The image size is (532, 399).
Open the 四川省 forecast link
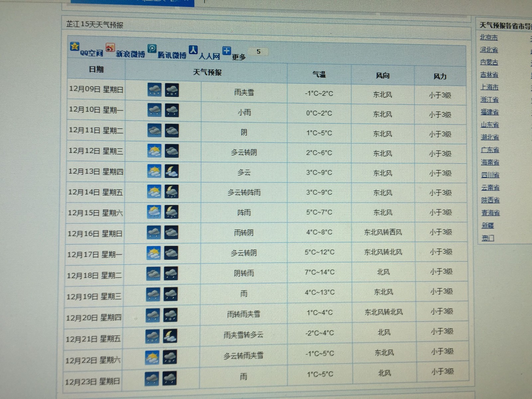(490, 175)
